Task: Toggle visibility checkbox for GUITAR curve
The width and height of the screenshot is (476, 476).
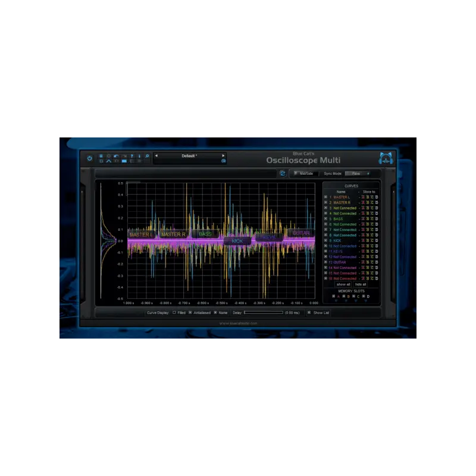Action: coord(325,262)
